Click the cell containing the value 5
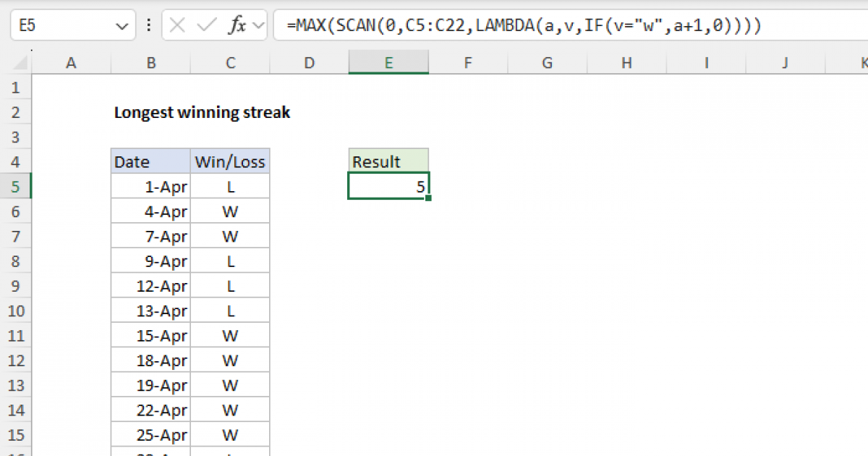Screen dimensions: 868x456 pyautogui.click(x=388, y=187)
